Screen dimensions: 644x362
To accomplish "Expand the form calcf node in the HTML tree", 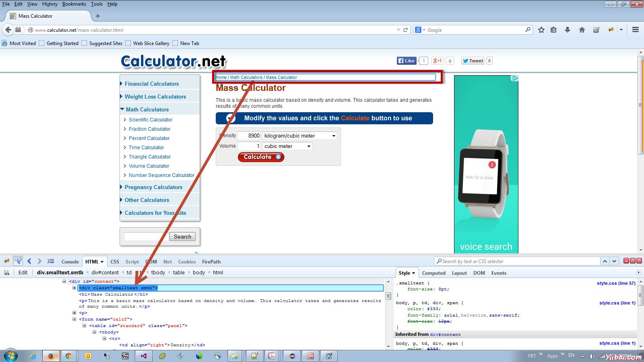I will click(x=74, y=319).
